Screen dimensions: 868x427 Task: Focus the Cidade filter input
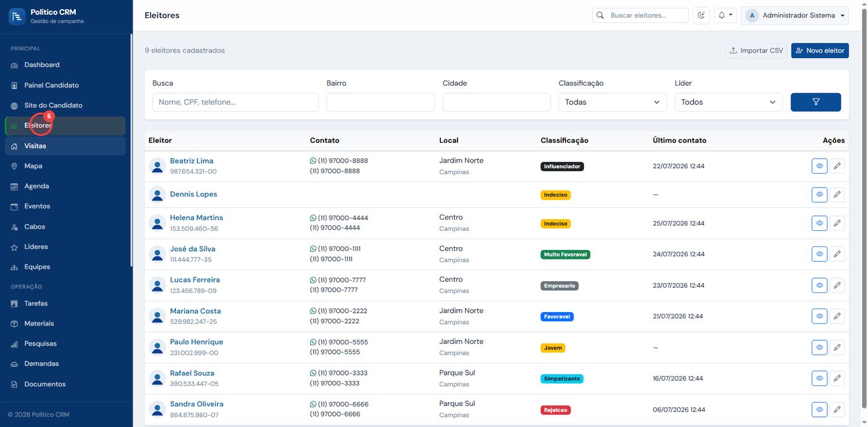tap(497, 102)
